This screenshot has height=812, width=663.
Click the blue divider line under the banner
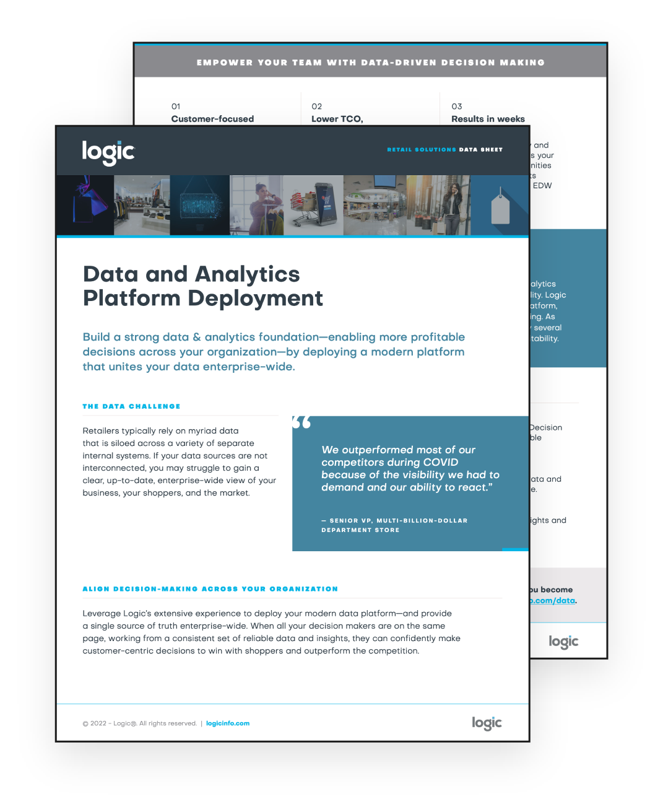click(x=292, y=237)
